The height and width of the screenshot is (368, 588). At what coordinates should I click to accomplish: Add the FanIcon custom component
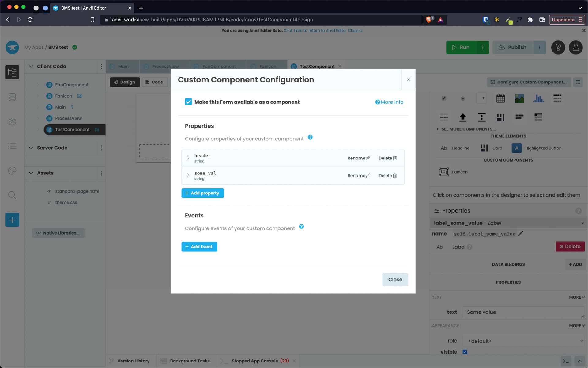[454, 172]
